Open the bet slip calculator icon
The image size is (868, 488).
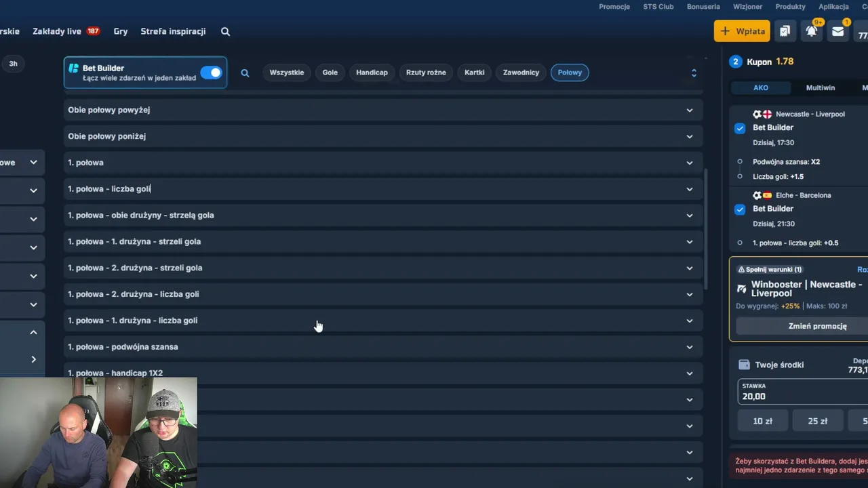[x=785, y=31]
